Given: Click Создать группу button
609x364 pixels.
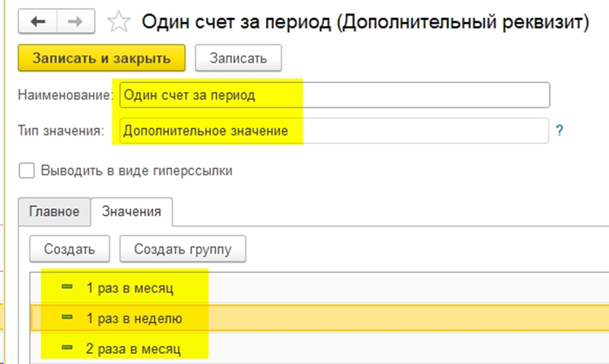Looking at the screenshot, I should tap(183, 248).
